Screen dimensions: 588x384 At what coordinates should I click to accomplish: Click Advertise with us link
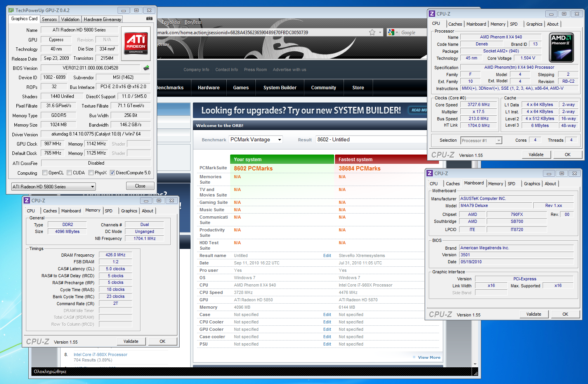[x=290, y=70]
